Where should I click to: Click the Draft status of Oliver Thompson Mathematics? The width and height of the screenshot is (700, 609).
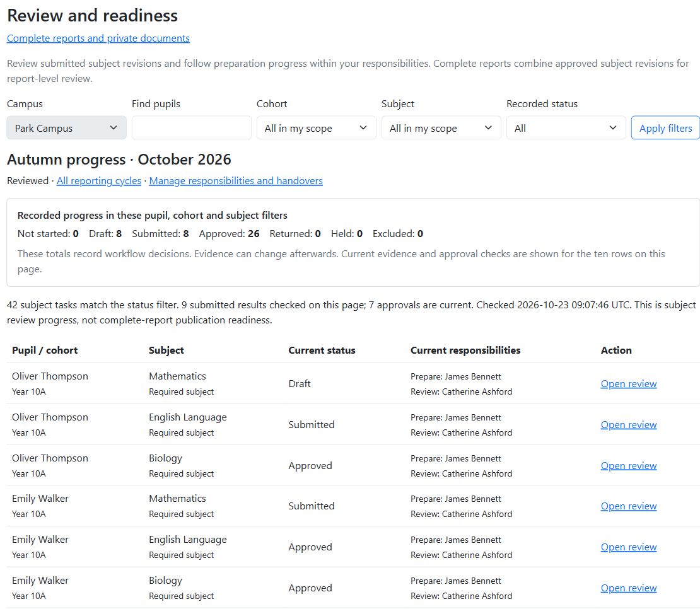pos(300,384)
